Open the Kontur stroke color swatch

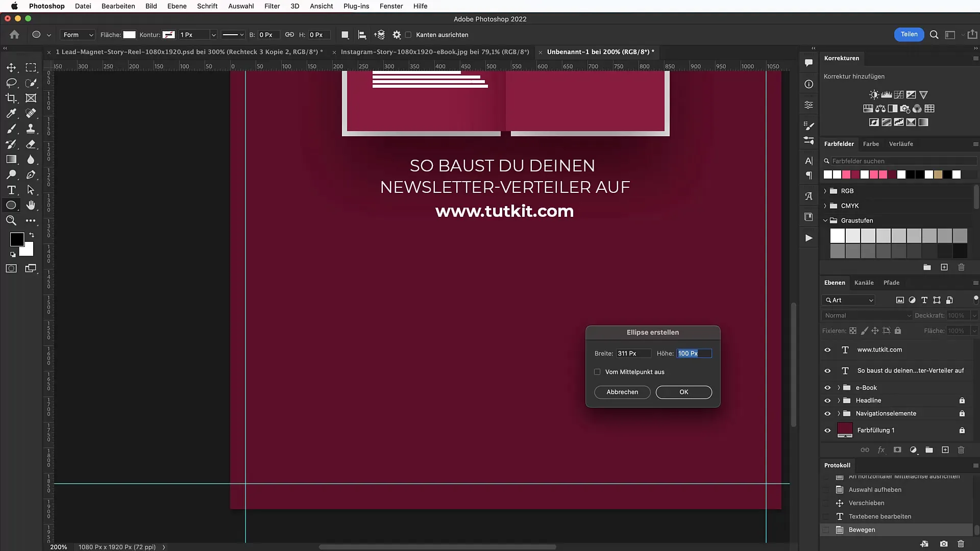click(169, 35)
